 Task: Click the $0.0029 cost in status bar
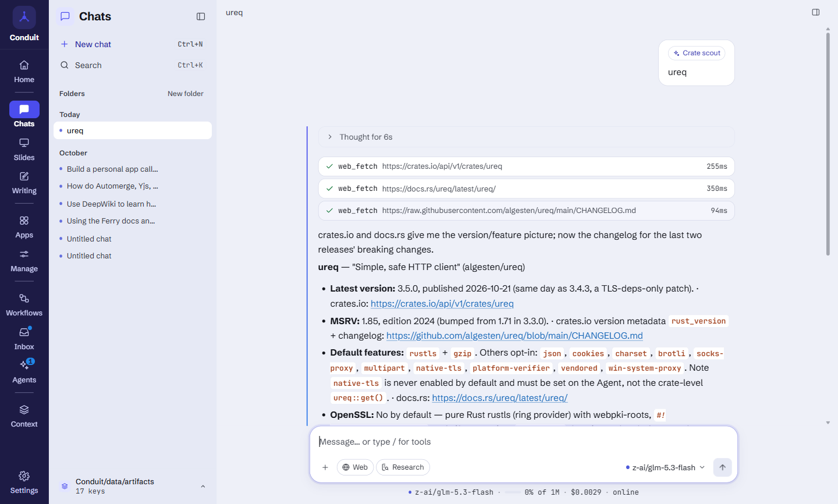[x=586, y=492]
